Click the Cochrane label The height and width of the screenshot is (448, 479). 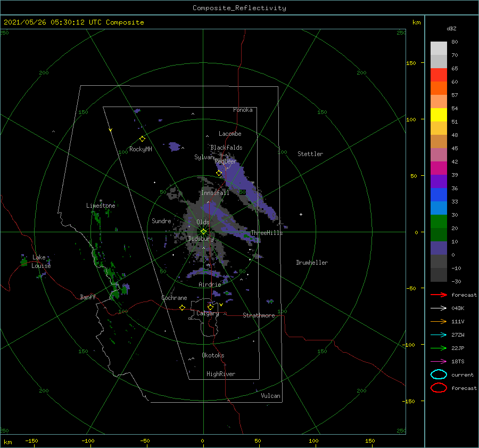coord(174,298)
